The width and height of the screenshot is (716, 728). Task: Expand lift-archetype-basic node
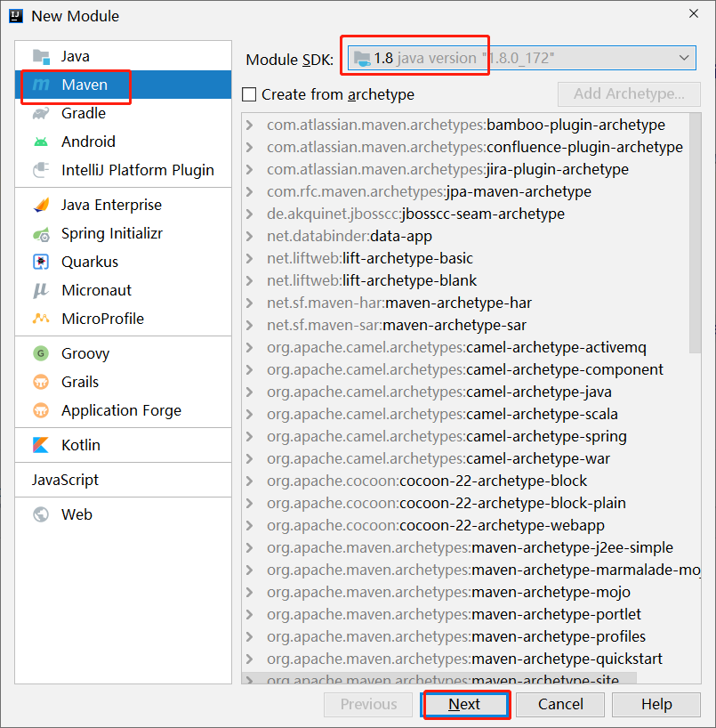250,259
